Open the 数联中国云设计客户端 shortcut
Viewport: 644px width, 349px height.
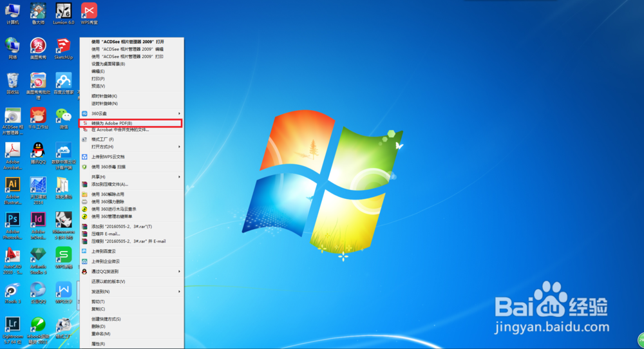pyautogui.click(x=63, y=156)
